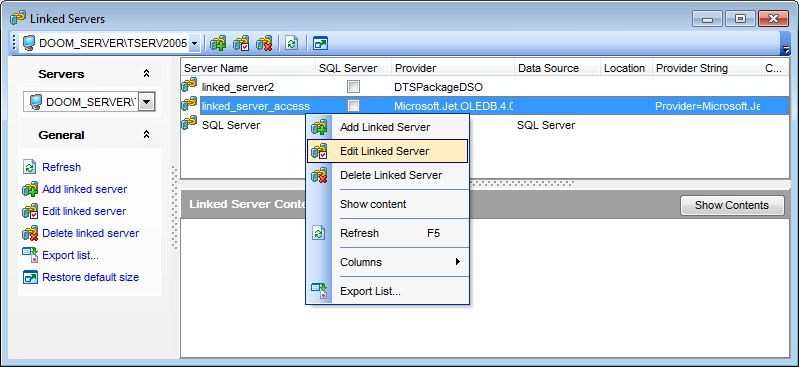This screenshot has width=799, height=367.
Task: Click the Linked Servers window title icon
Action: pyautogui.click(x=18, y=19)
